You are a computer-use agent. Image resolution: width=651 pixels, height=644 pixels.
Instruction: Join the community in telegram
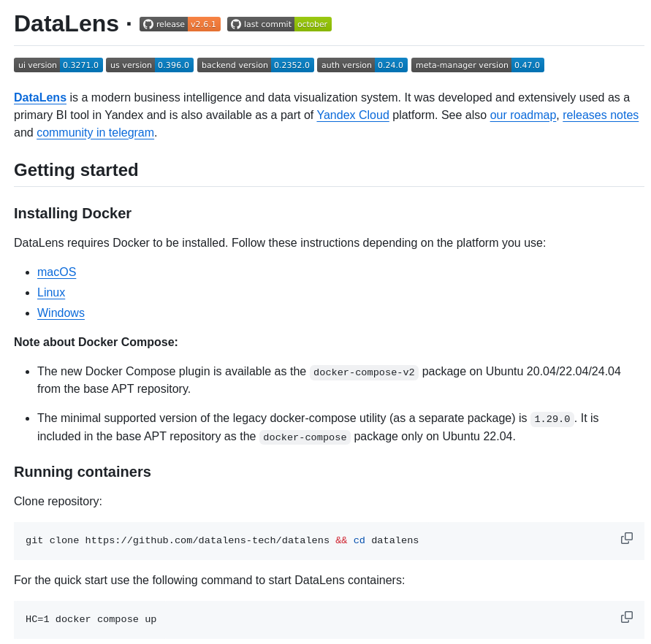(95, 132)
